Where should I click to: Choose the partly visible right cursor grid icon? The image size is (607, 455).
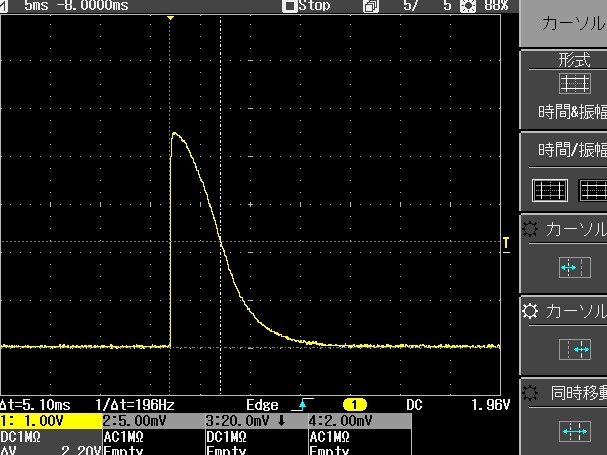pyautogui.click(x=593, y=190)
